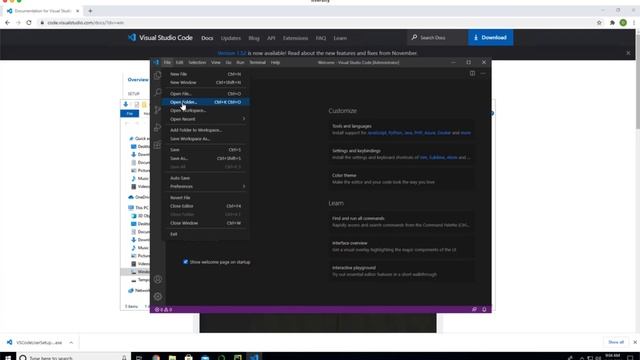Open the Explorer view in VS Code activity bar

click(158, 75)
